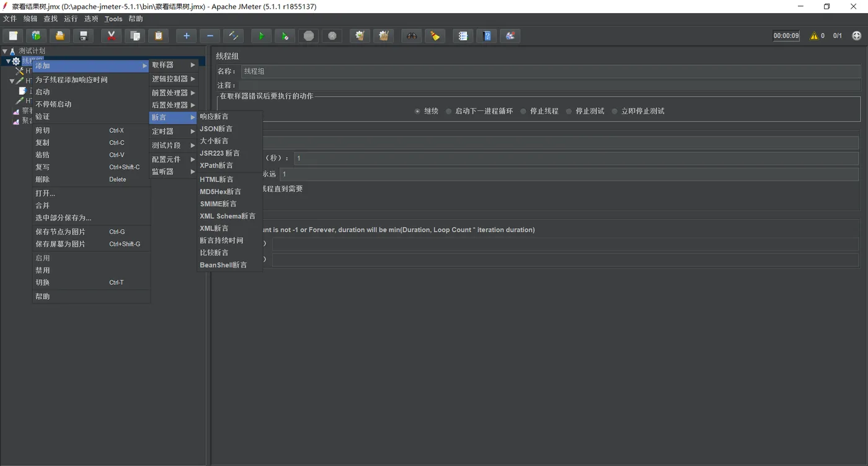Open the 帮助 menu in menu bar
The width and height of the screenshot is (868, 466).
tap(136, 19)
